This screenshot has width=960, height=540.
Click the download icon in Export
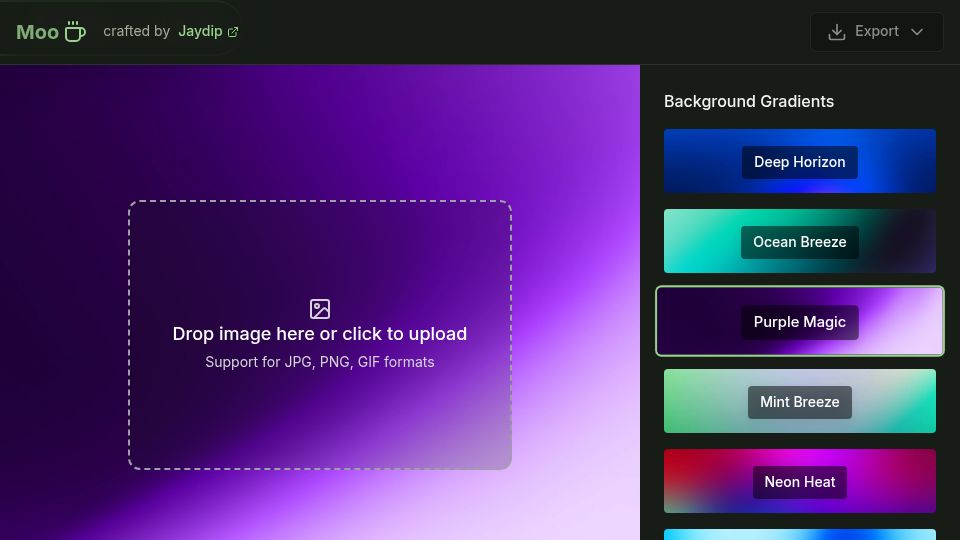[836, 32]
